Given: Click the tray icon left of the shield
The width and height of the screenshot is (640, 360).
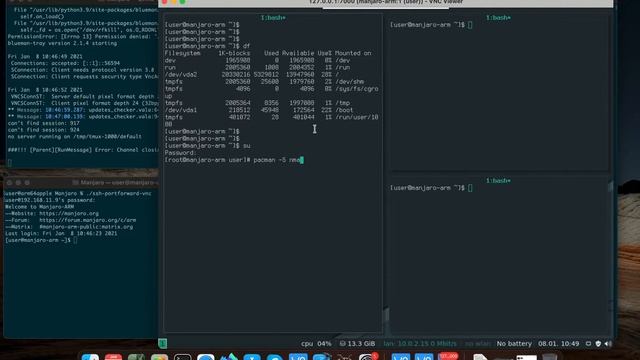Looking at the screenshot, I should [x=588, y=344].
